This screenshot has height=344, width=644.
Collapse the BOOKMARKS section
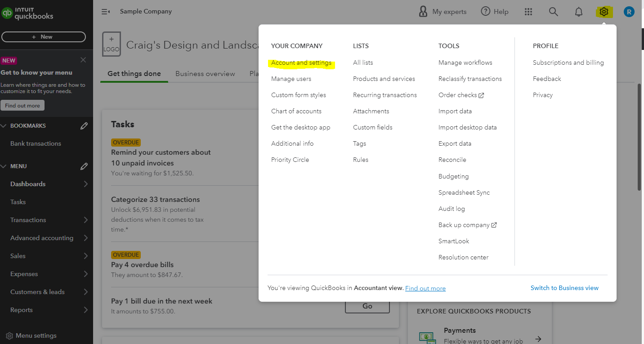coord(4,126)
